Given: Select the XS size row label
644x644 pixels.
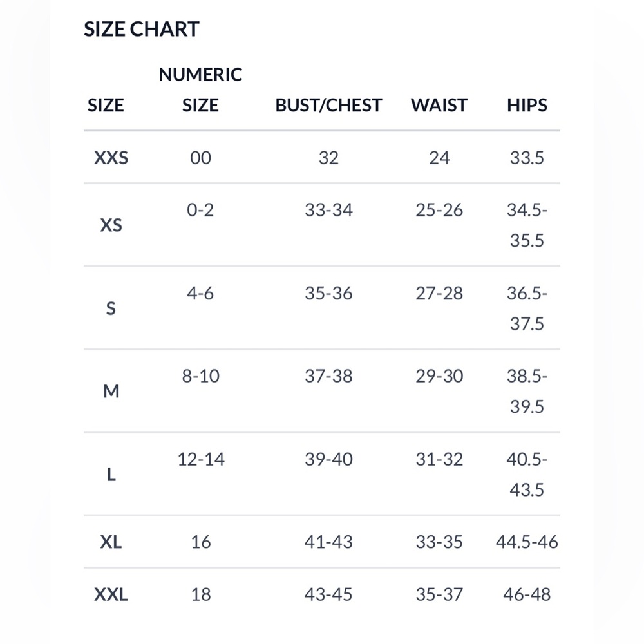Looking at the screenshot, I should coord(111,225).
